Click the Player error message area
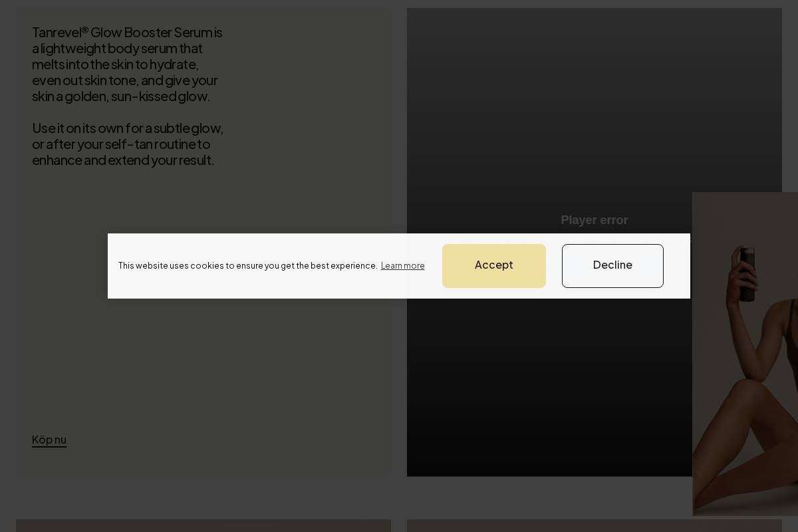798x532 pixels. pos(594,220)
